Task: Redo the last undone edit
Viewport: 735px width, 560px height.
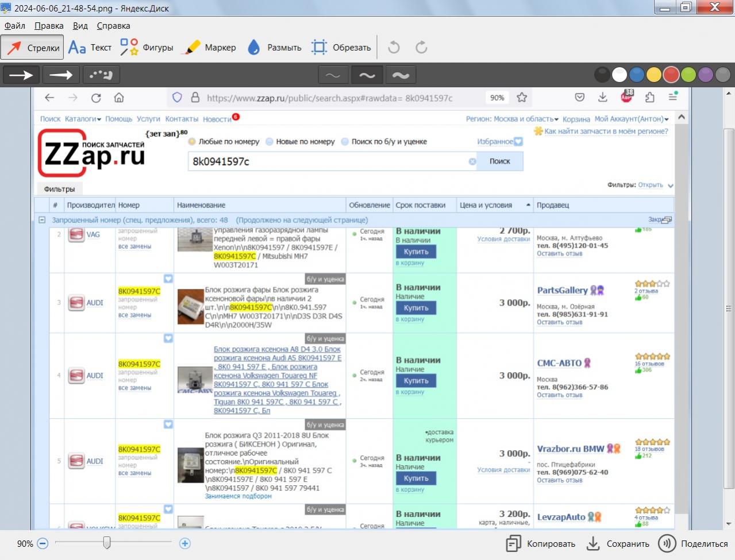Action: click(421, 48)
